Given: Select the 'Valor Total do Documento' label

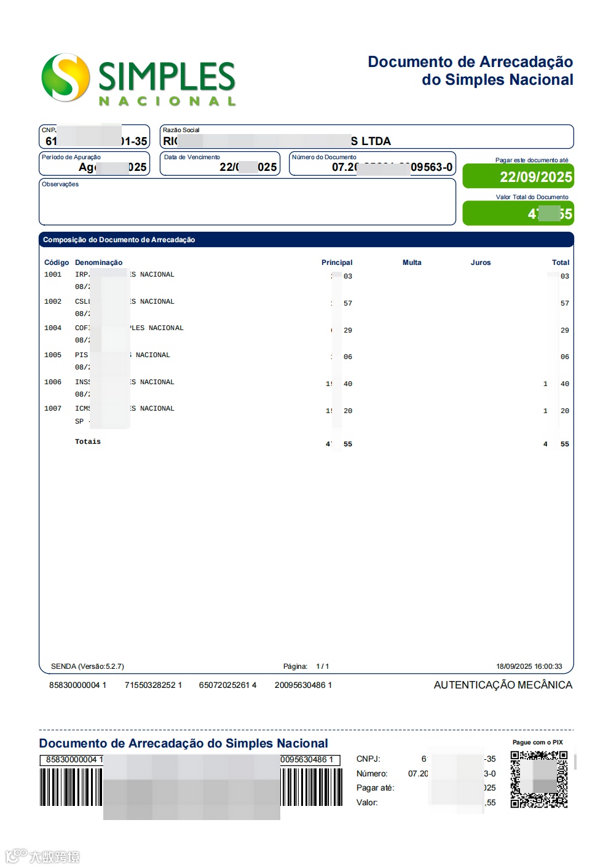Looking at the screenshot, I should pyautogui.click(x=532, y=197).
